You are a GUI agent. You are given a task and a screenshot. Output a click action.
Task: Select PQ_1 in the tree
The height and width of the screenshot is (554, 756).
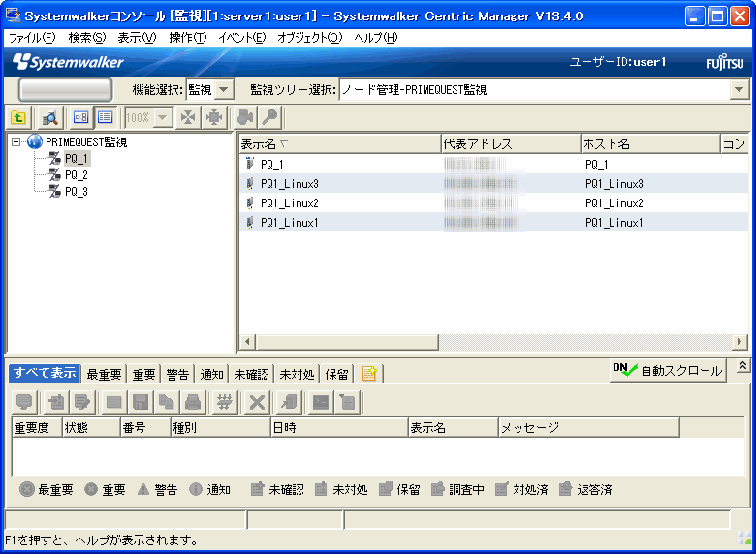click(x=77, y=159)
